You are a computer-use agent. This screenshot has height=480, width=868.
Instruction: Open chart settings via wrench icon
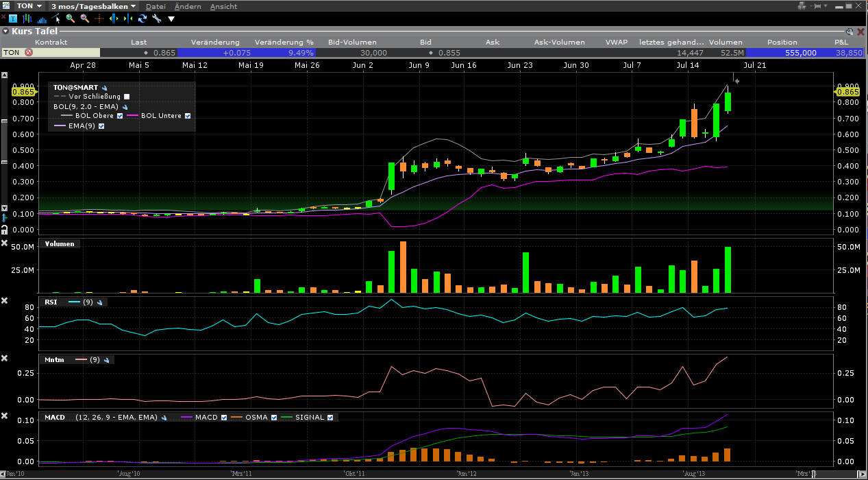click(157, 19)
